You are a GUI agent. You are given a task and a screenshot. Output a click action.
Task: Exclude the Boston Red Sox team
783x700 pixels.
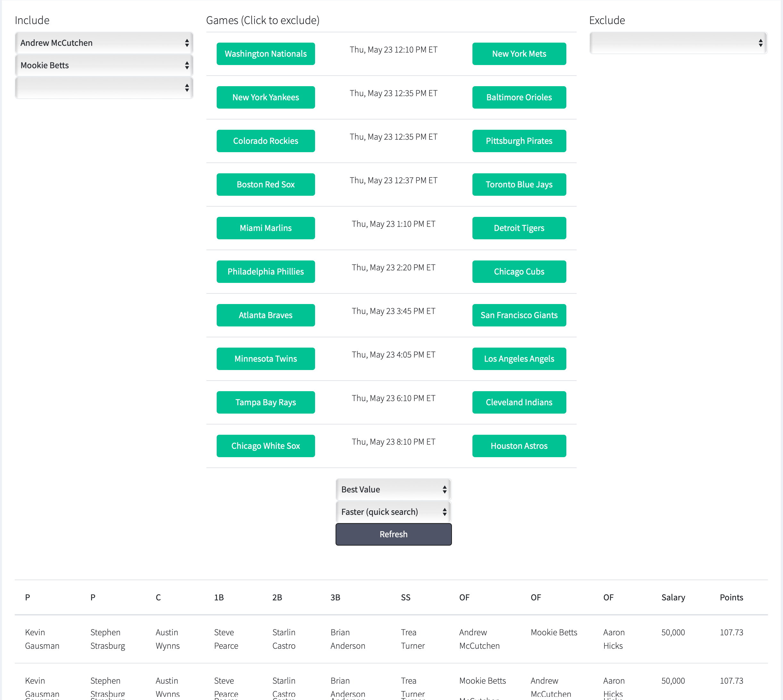click(x=265, y=185)
